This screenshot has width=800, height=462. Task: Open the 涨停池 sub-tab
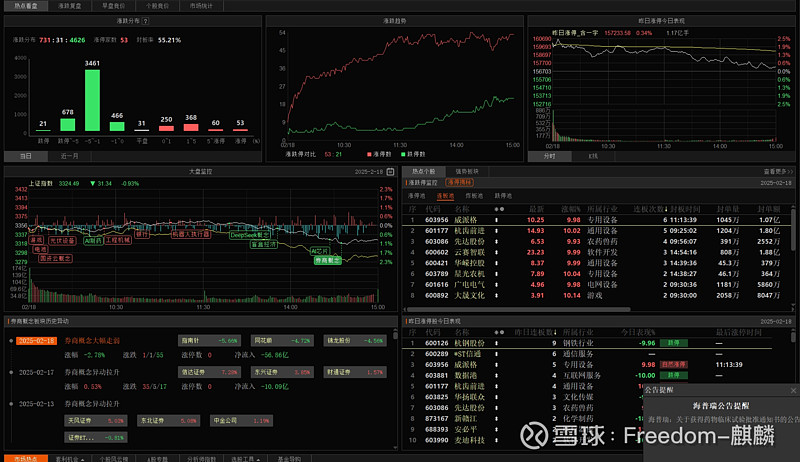(x=416, y=196)
